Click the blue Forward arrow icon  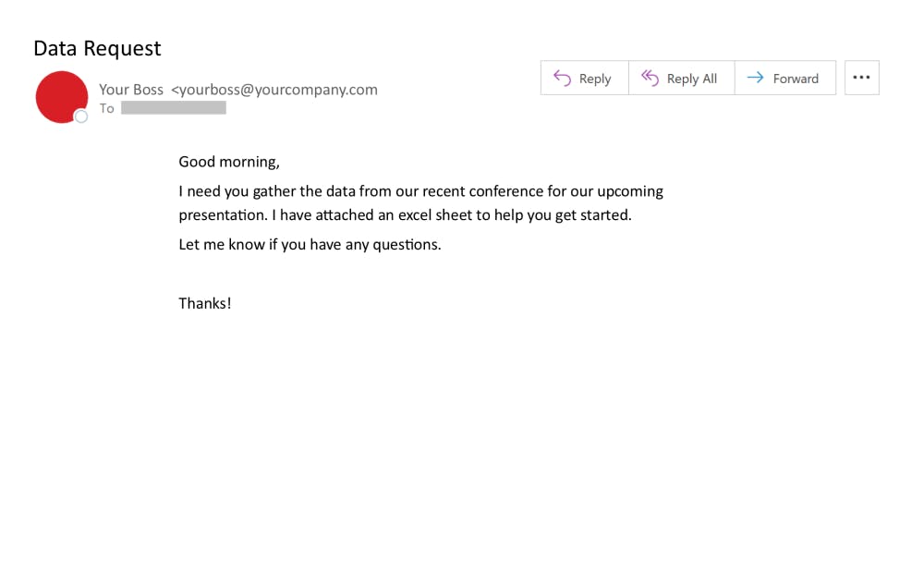click(x=756, y=79)
